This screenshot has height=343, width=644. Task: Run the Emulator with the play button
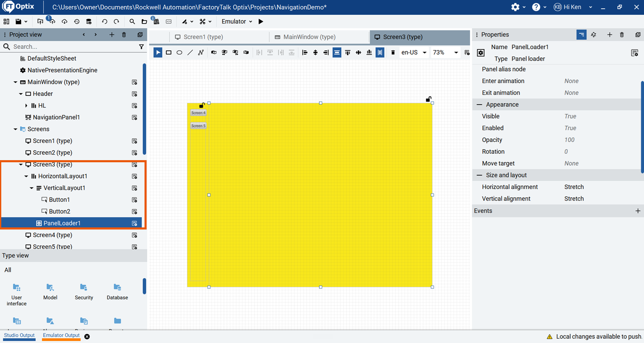(x=261, y=21)
